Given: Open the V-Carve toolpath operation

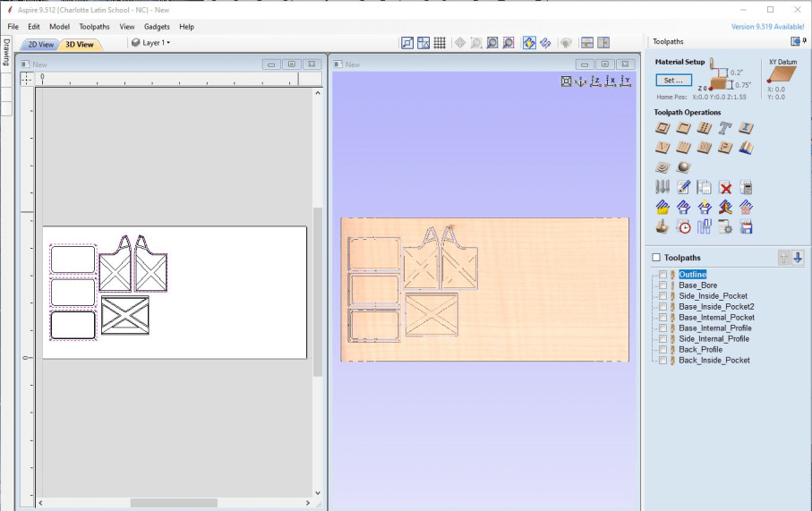Looking at the screenshot, I should point(662,148).
